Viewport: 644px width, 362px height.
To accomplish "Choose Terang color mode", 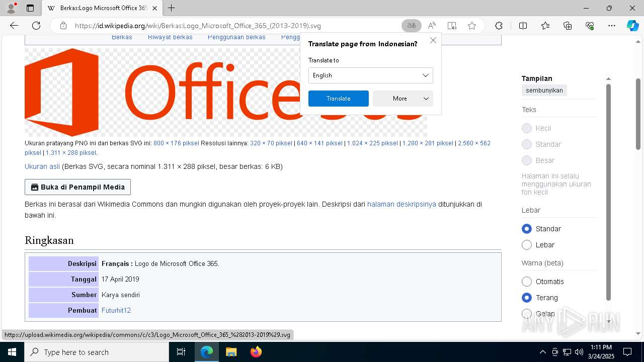I will [x=527, y=298].
